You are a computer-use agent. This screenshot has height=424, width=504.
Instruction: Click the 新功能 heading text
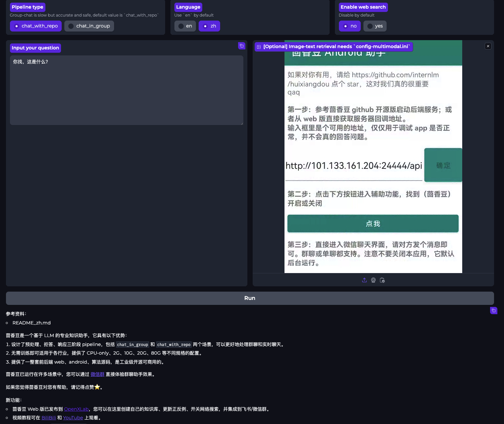[x=14, y=400]
